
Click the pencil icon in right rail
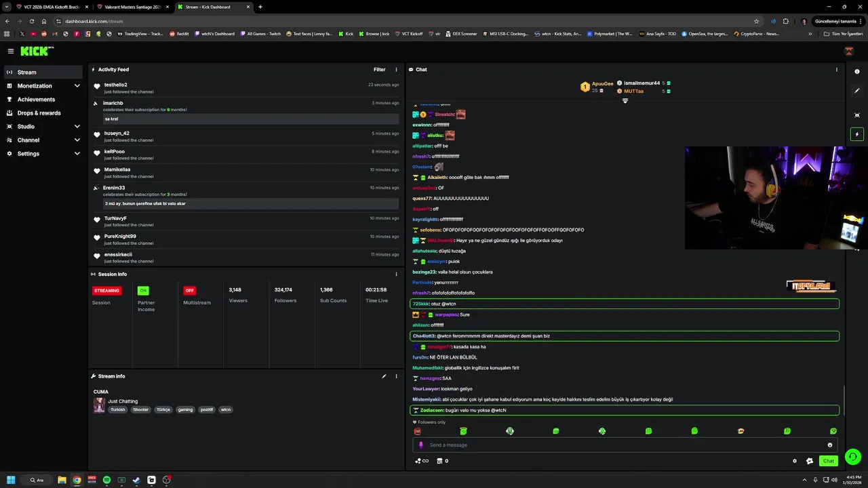857,90
